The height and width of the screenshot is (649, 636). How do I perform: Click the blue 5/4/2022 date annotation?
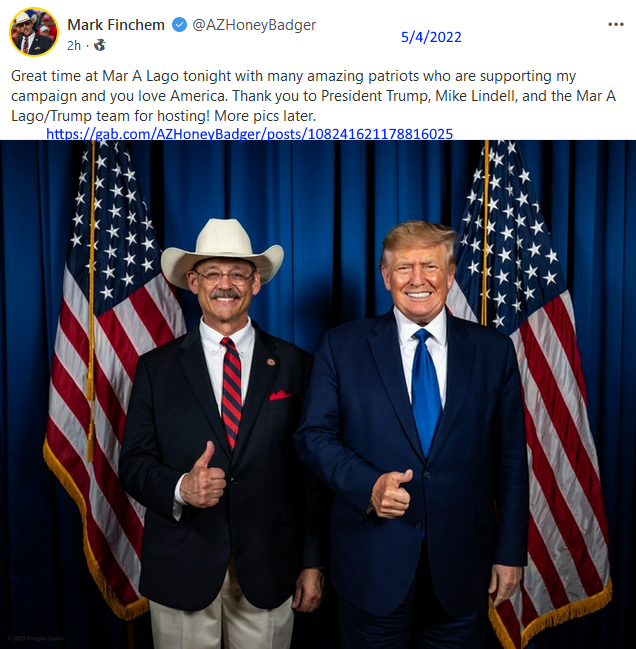431,37
